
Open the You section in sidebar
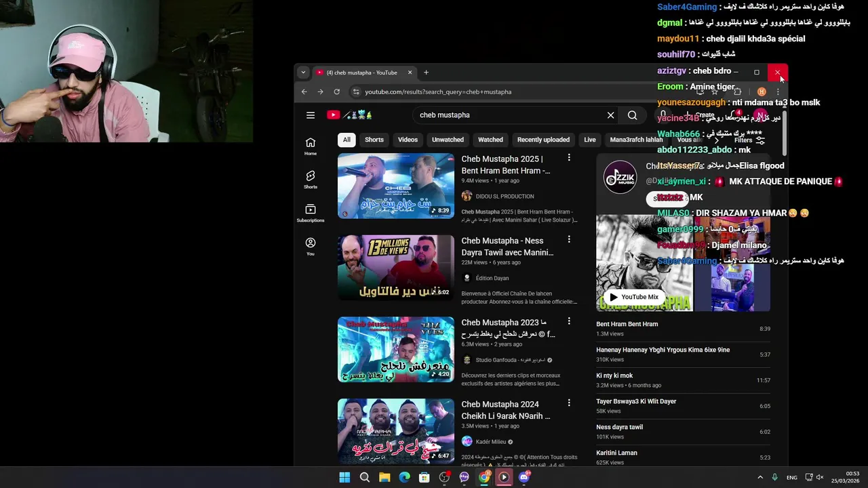[311, 246]
